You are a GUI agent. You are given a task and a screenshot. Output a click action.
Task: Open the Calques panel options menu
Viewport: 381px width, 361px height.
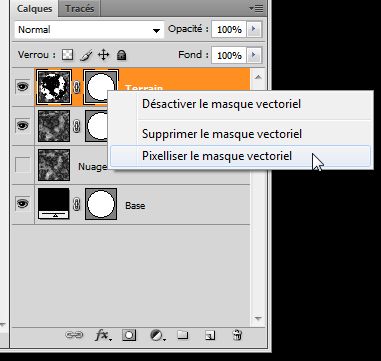[x=256, y=8]
